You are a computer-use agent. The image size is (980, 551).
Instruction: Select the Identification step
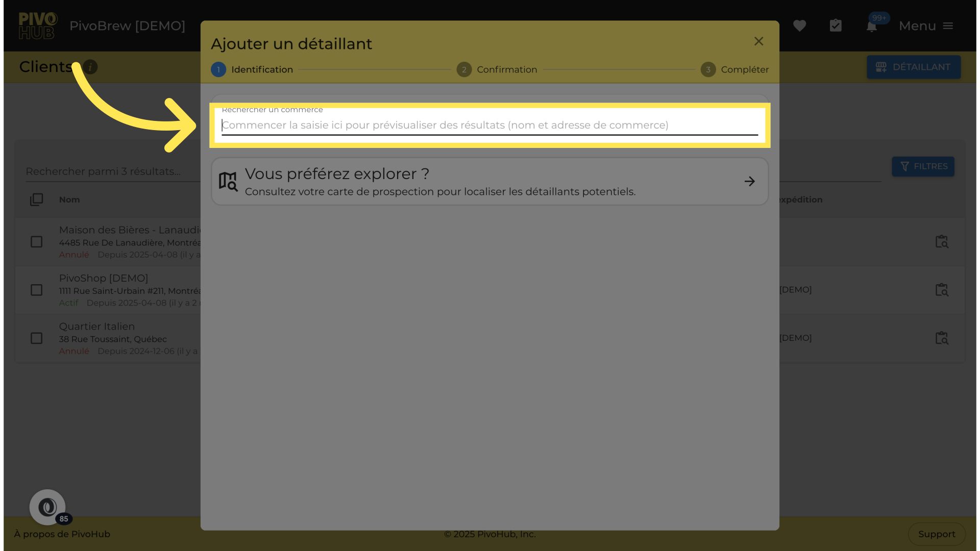pyautogui.click(x=252, y=69)
